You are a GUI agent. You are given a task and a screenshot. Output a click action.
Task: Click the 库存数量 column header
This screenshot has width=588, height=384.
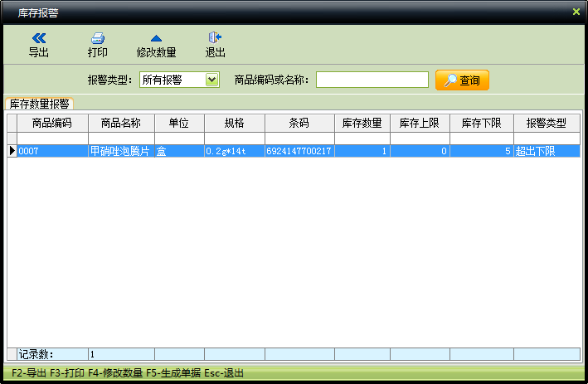pyautogui.click(x=362, y=123)
